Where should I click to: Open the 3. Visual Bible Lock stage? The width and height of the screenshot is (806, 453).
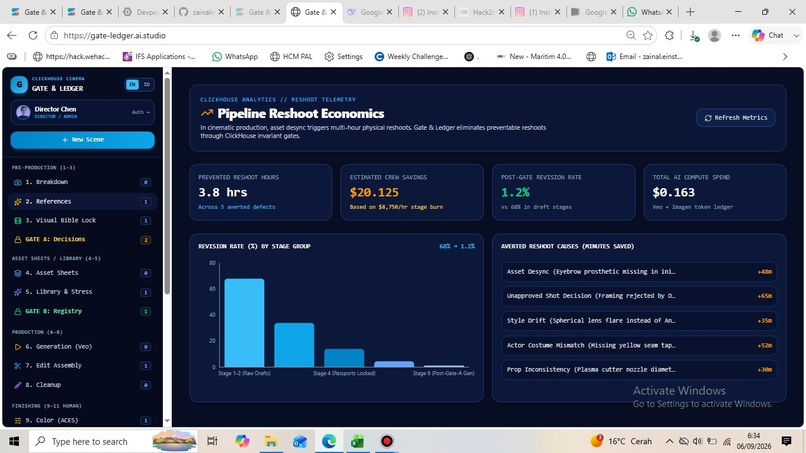(82, 221)
